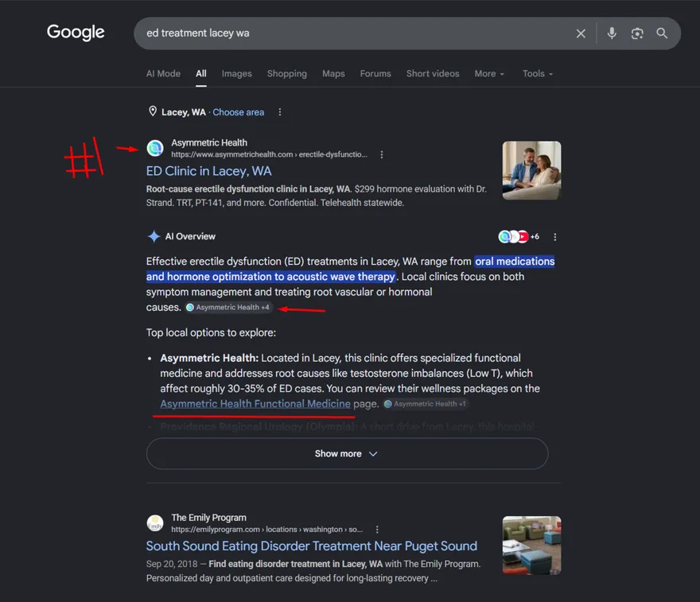Open more options for Emily Program result
This screenshot has height=602, width=700.
pyautogui.click(x=377, y=530)
